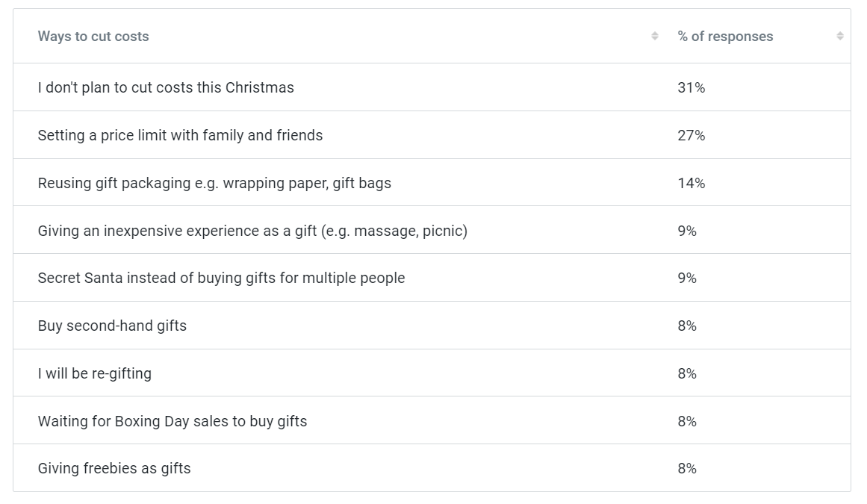Viewport: 867px width, 504px height.
Task: Click sort arrows in % of responses column
Action: pos(840,36)
